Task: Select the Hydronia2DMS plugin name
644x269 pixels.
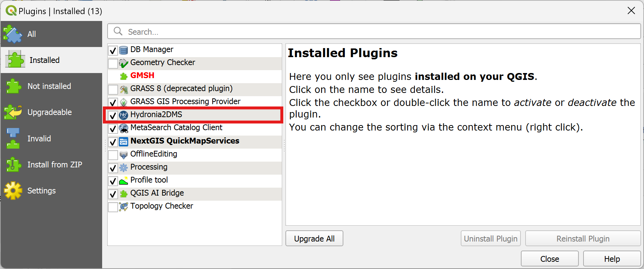Action: (x=156, y=114)
